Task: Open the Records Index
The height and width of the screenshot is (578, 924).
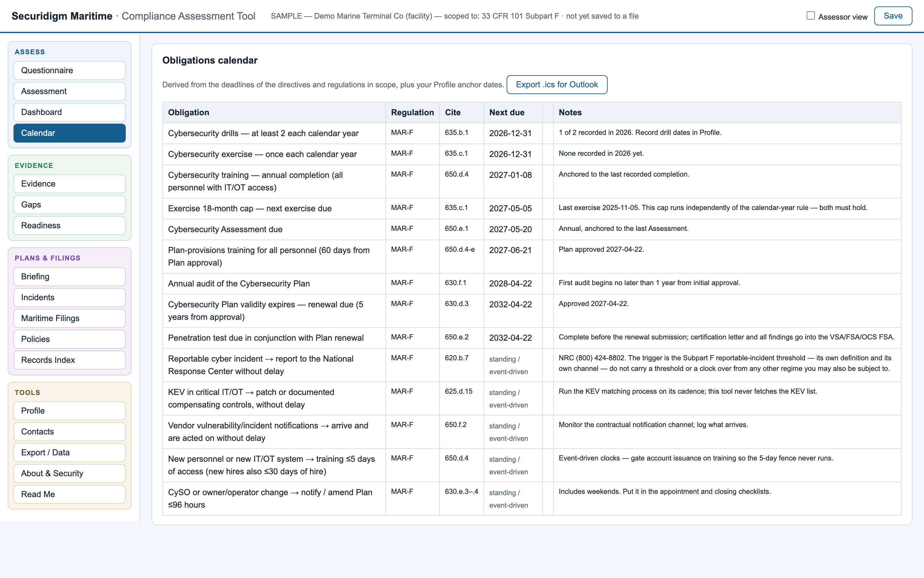Action: coord(70,360)
